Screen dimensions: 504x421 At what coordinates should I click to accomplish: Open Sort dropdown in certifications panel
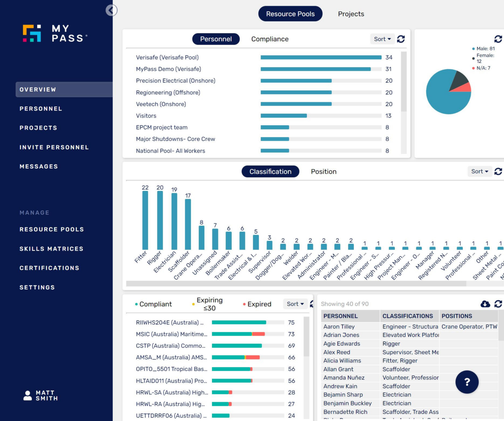(x=295, y=304)
